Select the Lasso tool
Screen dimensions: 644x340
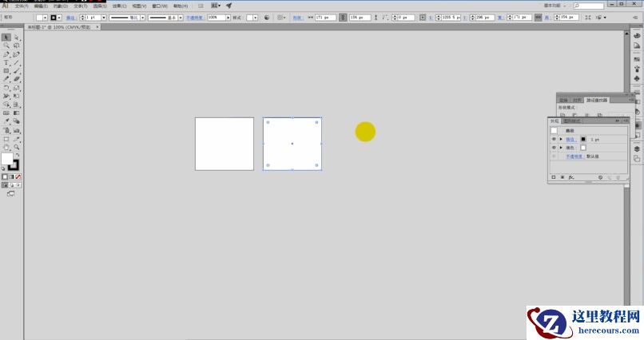(17, 45)
